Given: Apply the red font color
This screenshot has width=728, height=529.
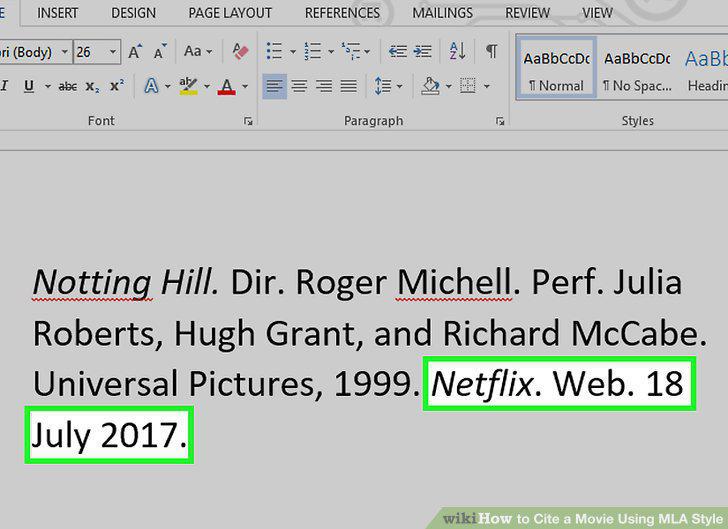Looking at the screenshot, I should [227, 86].
